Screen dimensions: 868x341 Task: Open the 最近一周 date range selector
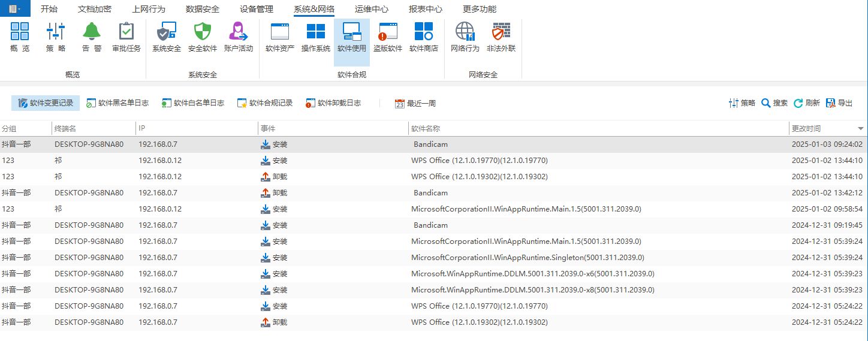(415, 103)
